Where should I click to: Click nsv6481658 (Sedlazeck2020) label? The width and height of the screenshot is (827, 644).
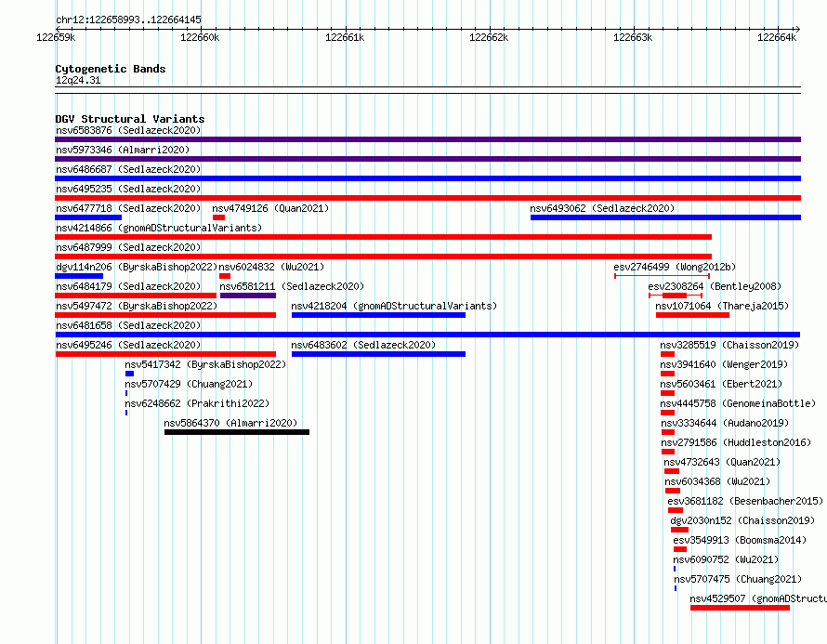(128, 325)
